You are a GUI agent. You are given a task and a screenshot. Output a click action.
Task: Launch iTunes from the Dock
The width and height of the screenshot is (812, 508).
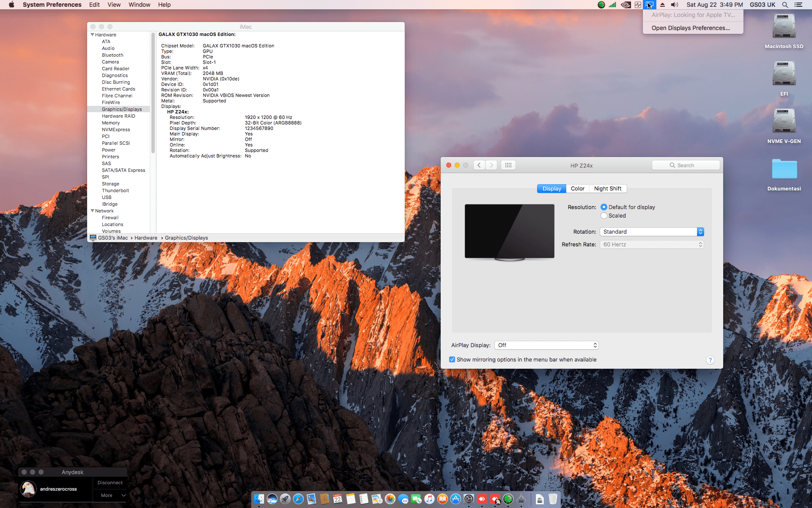point(429,499)
